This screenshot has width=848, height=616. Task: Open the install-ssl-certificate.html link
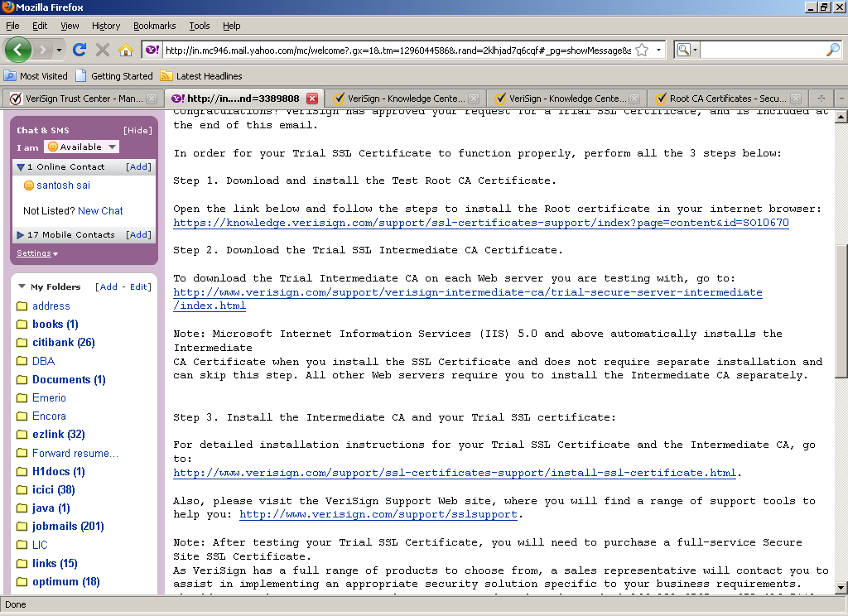pyautogui.click(x=455, y=474)
